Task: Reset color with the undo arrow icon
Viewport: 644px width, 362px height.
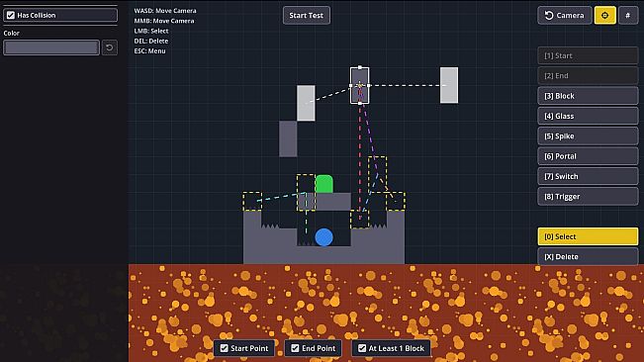Action: (109, 47)
